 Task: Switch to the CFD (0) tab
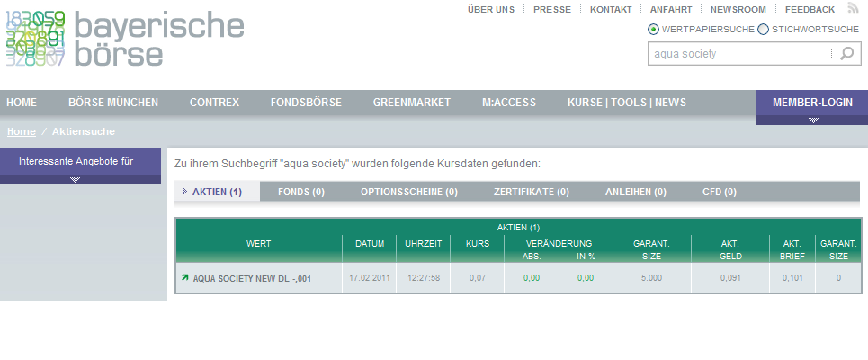pyautogui.click(x=720, y=193)
